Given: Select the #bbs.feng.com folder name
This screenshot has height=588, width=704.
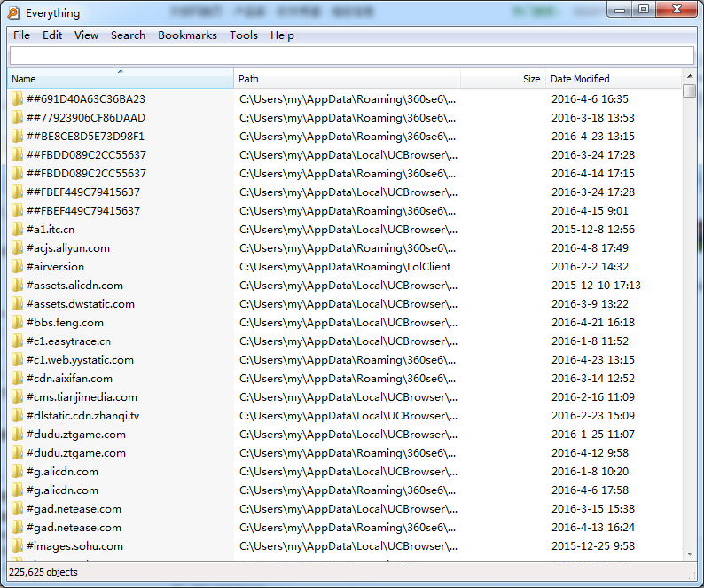Looking at the screenshot, I should click(x=65, y=323).
